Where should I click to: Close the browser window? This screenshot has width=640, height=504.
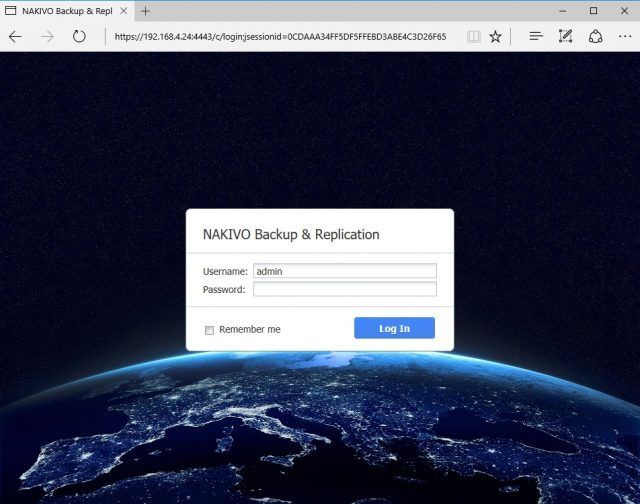(x=624, y=11)
